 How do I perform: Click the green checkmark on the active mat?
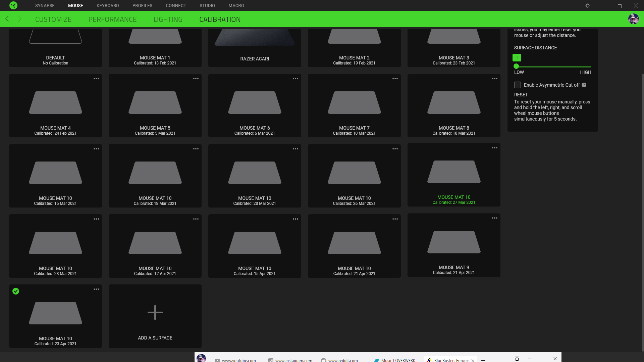[16, 291]
